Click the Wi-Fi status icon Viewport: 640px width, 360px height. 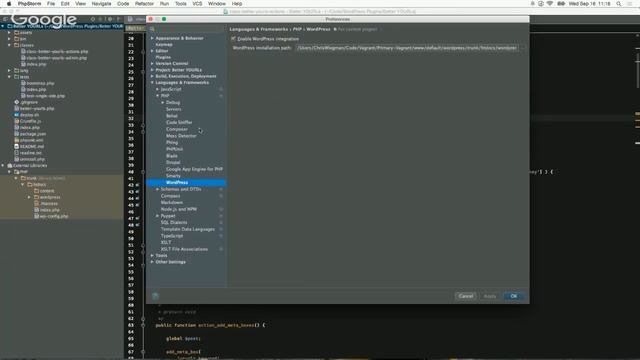pyautogui.click(x=550, y=4)
